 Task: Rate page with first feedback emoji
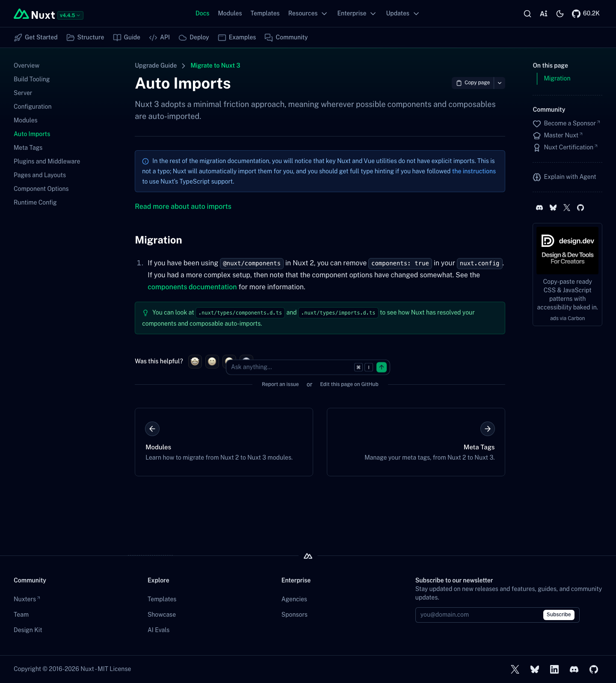click(x=195, y=362)
